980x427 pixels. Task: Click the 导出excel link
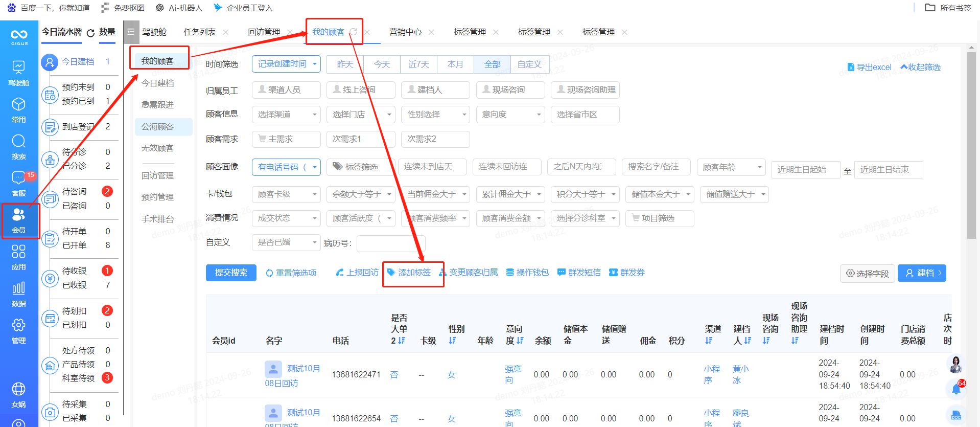pos(870,68)
